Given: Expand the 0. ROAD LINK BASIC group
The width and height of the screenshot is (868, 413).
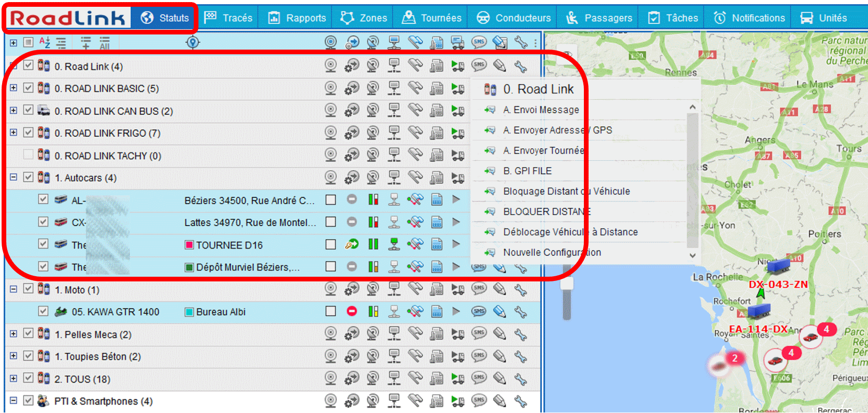Looking at the screenshot, I should 14,88.
